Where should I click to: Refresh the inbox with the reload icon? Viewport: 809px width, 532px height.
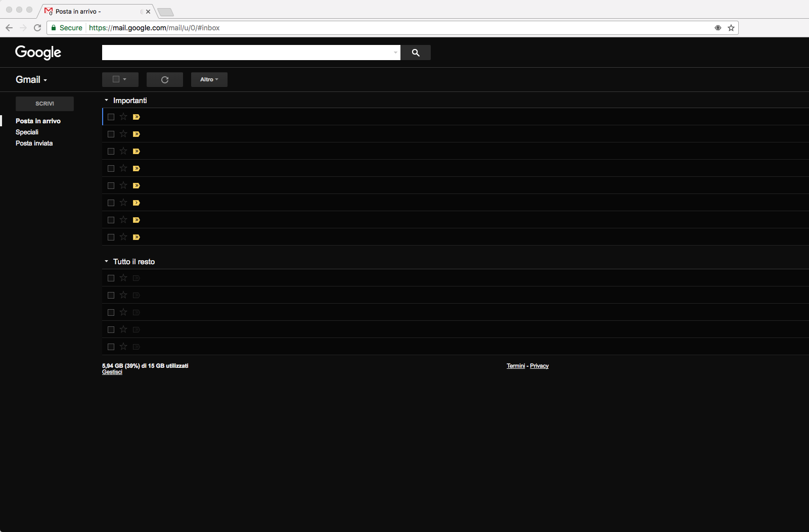click(165, 80)
